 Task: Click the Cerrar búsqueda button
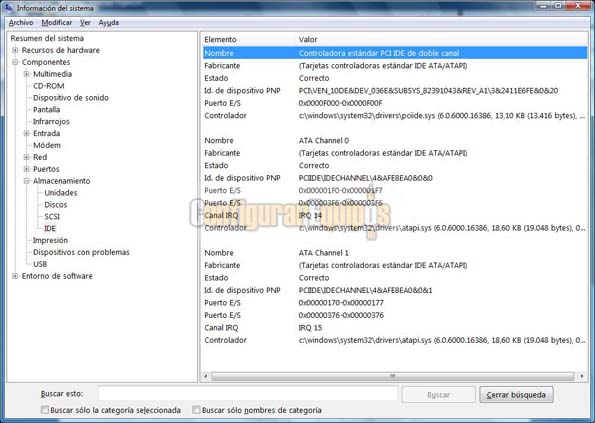516,395
